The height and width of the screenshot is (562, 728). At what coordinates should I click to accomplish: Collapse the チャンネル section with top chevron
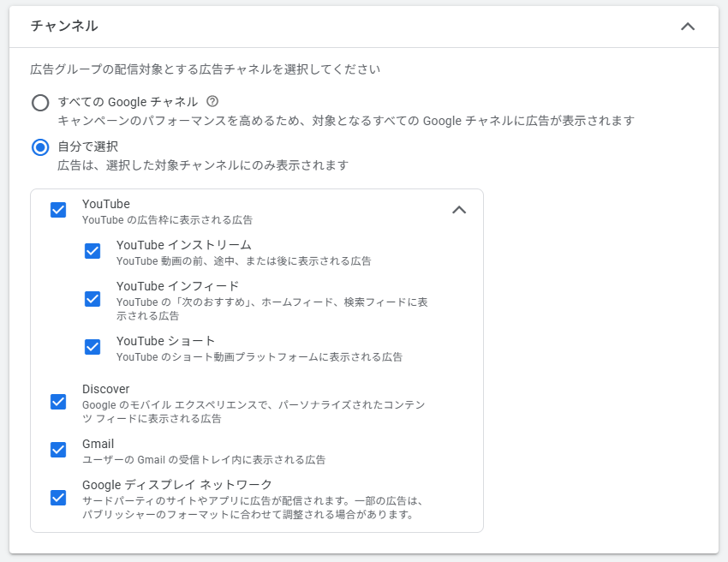click(x=687, y=27)
